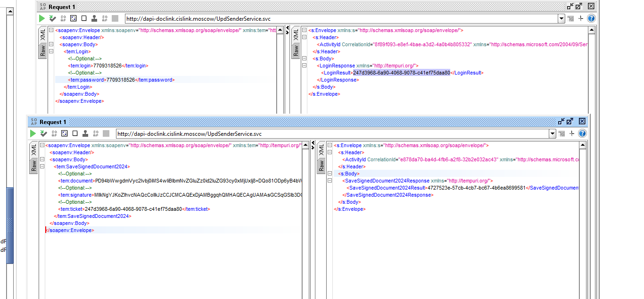This screenshot has height=299, width=644.
Task: Change tab orientation icon in SaveSignedDocument2024 window
Action: (562, 134)
